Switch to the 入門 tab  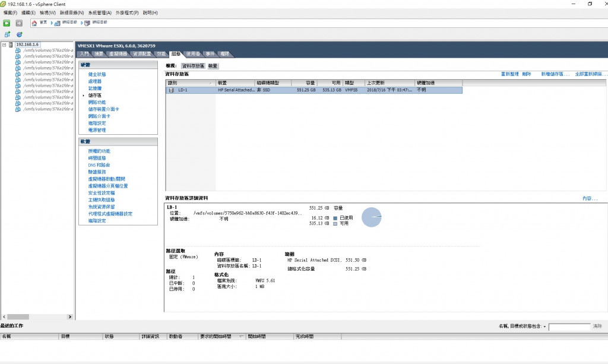tap(84, 54)
